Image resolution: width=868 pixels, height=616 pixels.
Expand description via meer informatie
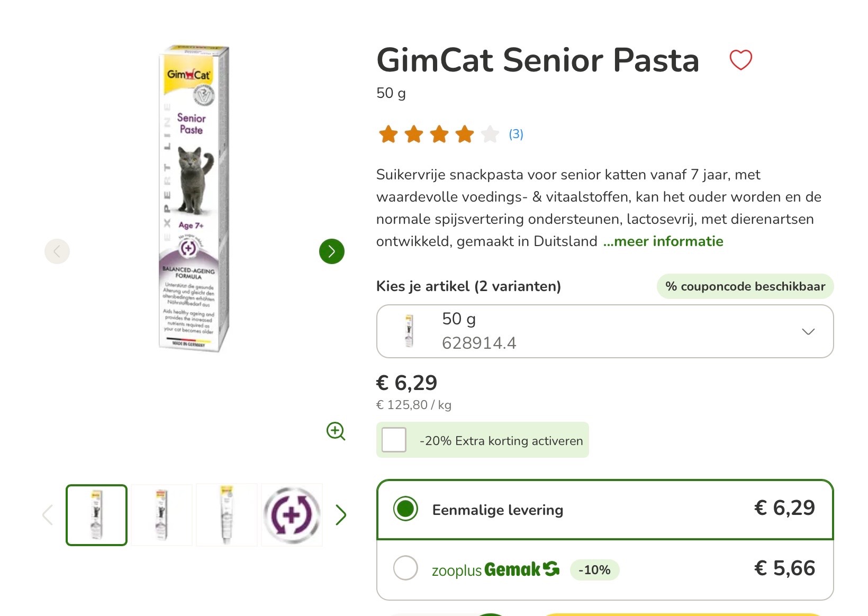[x=663, y=241]
